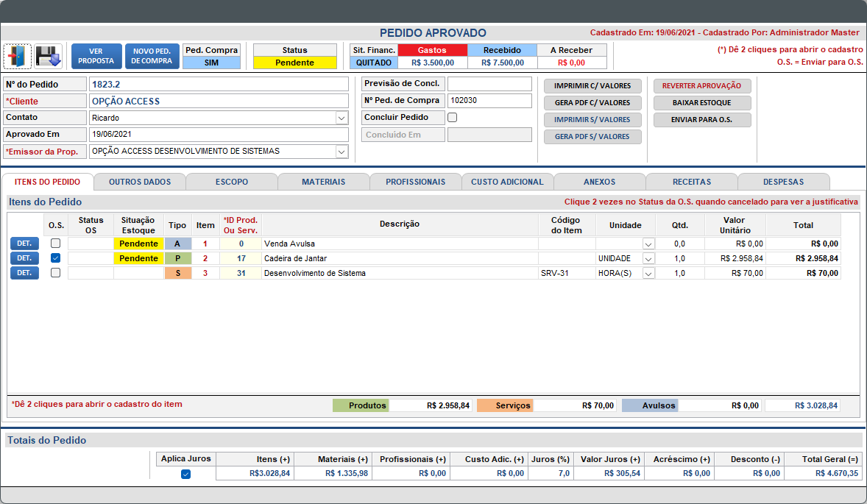Click the Previsão de Concl. input field
The image size is (867, 504).
click(x=489, y=84)
